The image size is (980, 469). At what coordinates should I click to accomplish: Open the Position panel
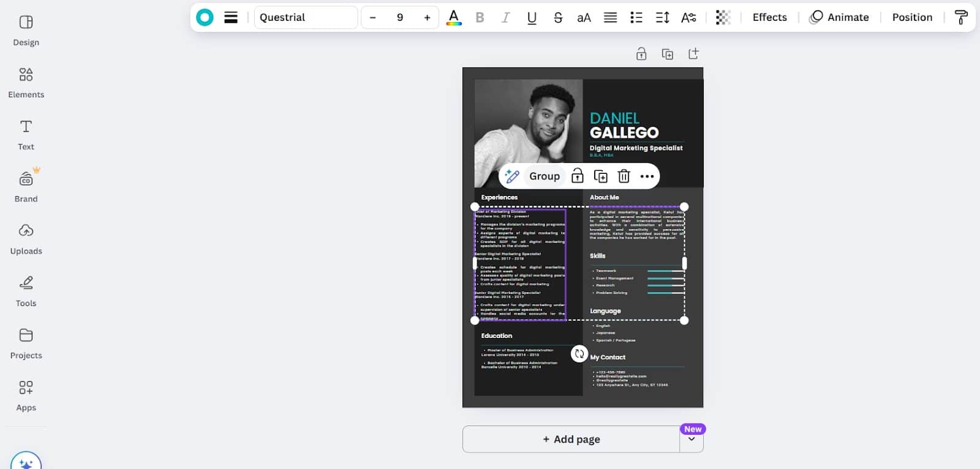click(x=912, y=17)
